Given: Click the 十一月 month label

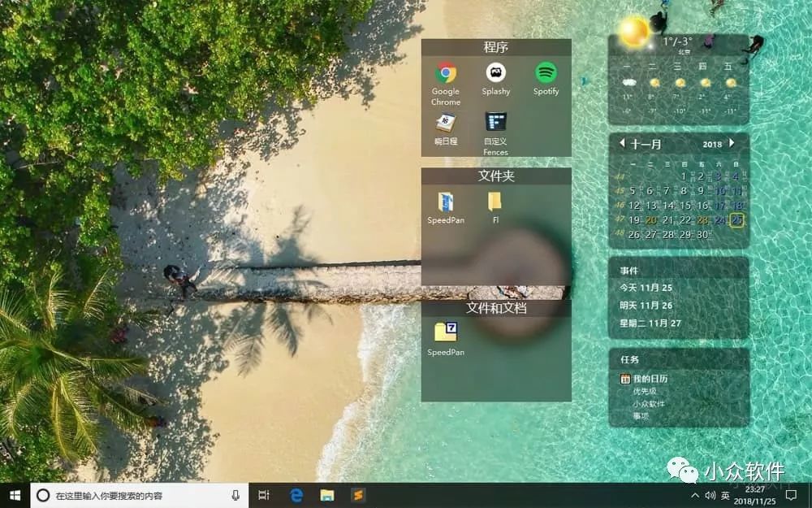Looking at the screenshot, I should (x=646, y=144).
